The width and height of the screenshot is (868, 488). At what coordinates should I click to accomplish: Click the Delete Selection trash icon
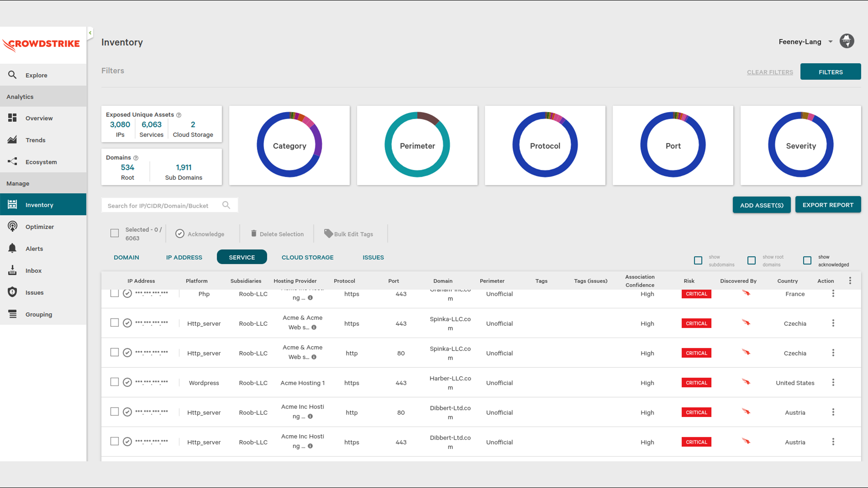click(254, 233)
